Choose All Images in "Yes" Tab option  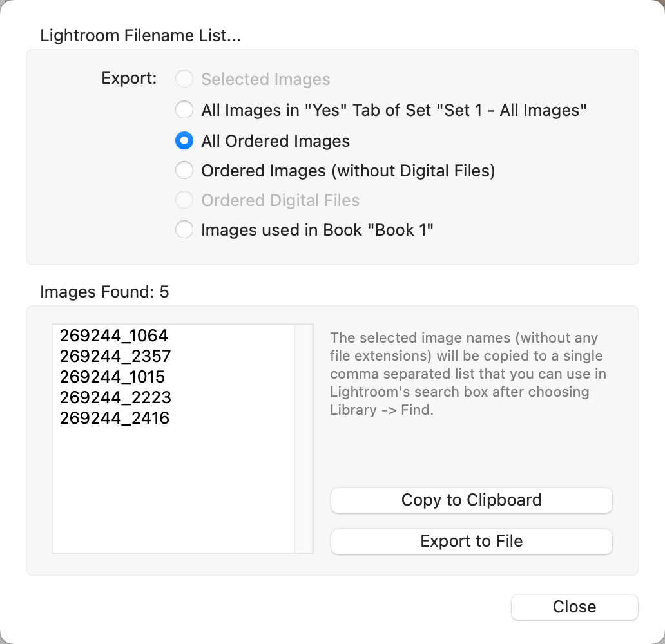(x=185, y=110)
